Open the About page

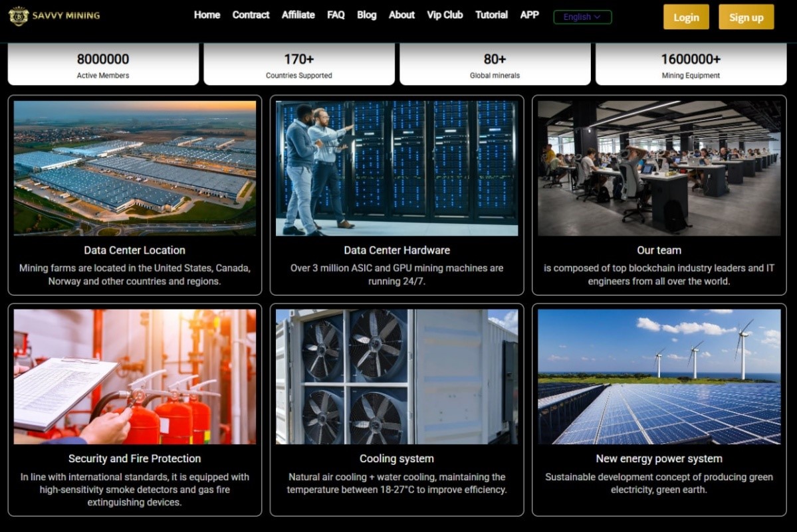[401, 15]
